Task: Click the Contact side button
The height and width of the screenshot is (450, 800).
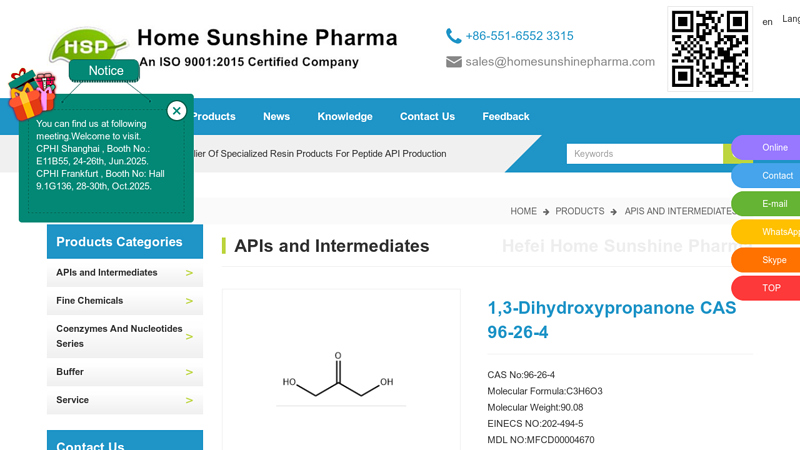Action: [766, 176]
